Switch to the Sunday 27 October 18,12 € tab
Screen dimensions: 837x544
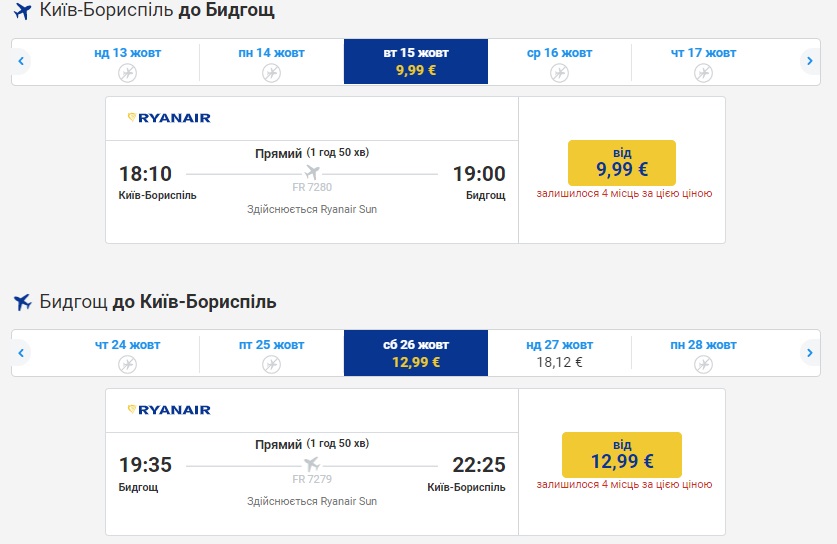pyautogui.click(x=559, y=353)
